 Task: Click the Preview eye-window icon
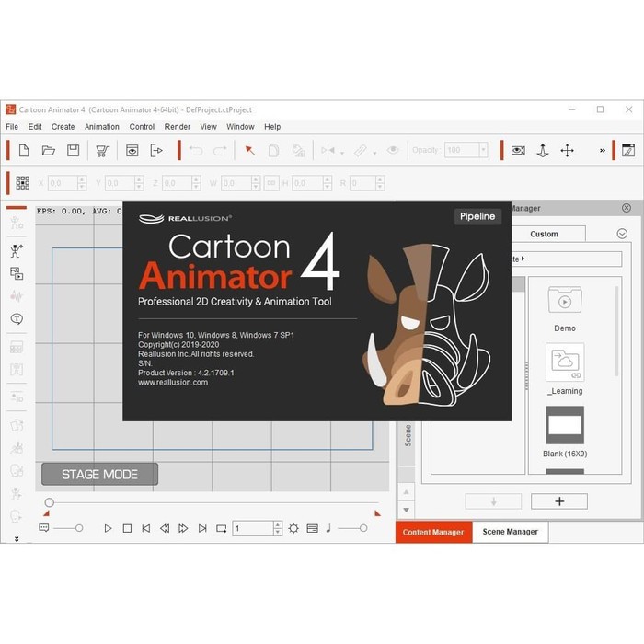pyautogui.click(x=132, y=151)
